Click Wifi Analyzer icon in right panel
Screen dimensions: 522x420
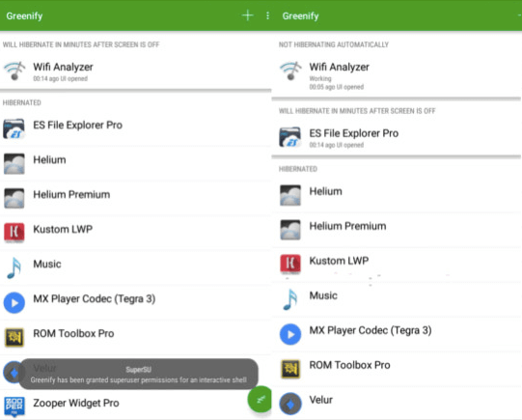click(x=290, y=70)
